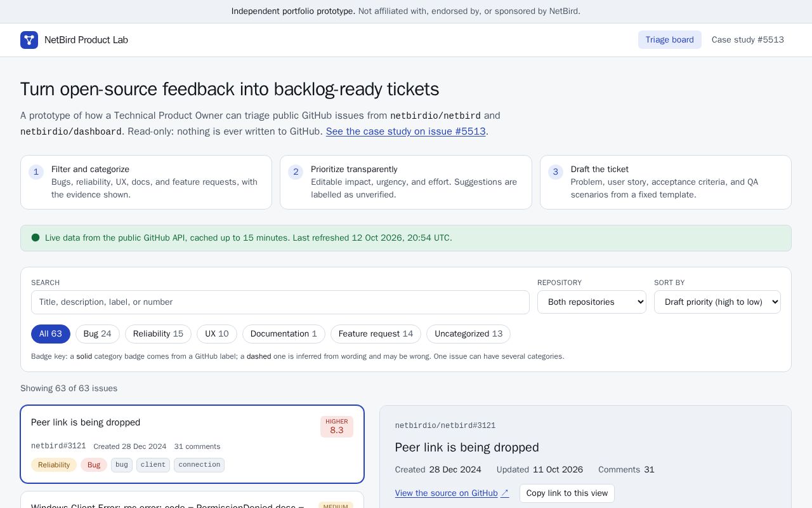Click the lowercase 'bug' label tag
Screen dimensions: 812x508
point(122,465)
